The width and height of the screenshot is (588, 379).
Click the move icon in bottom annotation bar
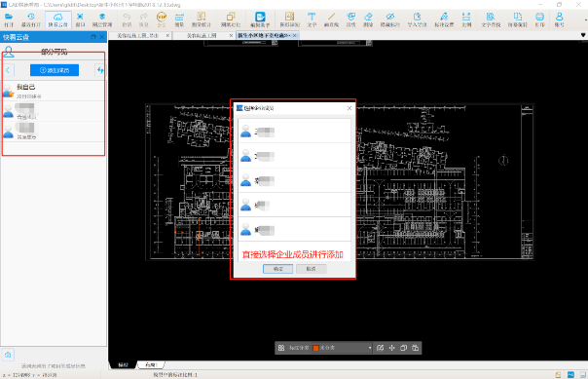point(392,348)
